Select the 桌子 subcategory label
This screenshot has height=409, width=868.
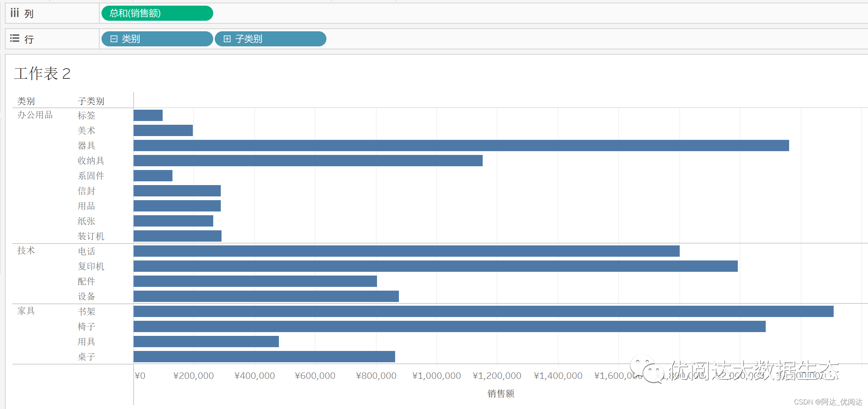(x=86, y=357)
